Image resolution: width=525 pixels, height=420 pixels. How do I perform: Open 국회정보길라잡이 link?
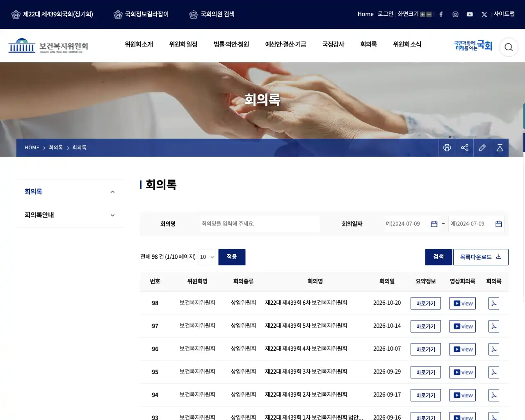[141, 14]
